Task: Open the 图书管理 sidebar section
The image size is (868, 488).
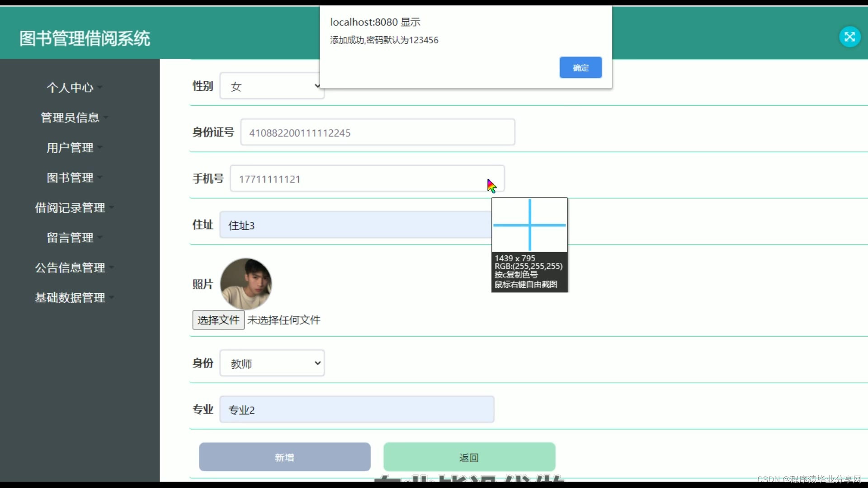Action: (70, 178)
